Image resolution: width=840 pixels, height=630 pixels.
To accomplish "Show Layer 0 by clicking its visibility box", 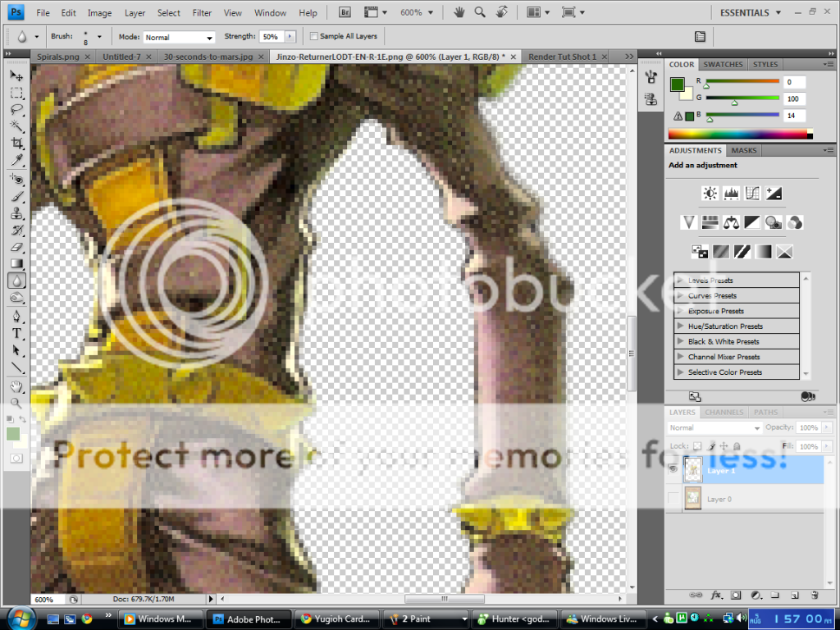I will pyautogui.click(x=673, y=498).
